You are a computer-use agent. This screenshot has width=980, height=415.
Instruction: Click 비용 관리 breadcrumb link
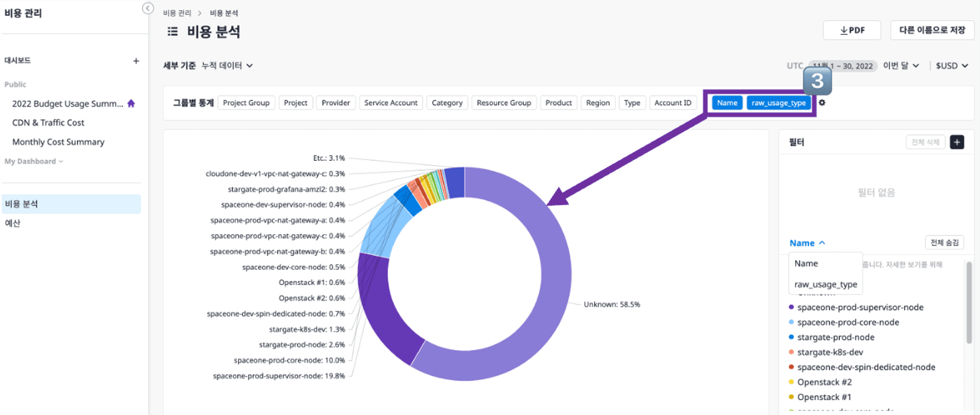coord(177,13)
